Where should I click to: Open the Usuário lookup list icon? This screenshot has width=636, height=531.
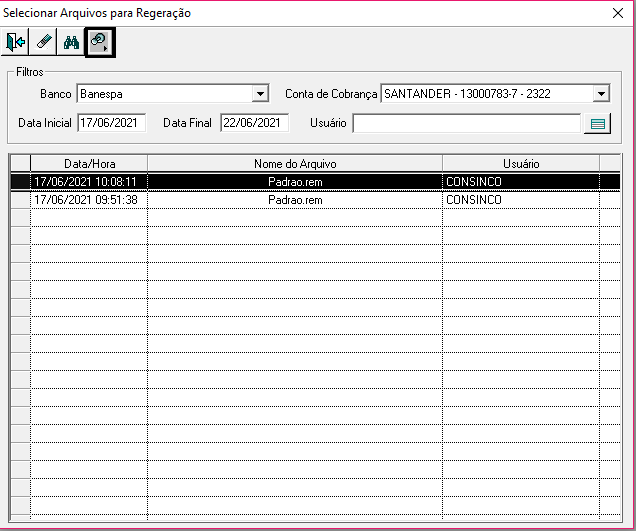(x=597, y=123)
